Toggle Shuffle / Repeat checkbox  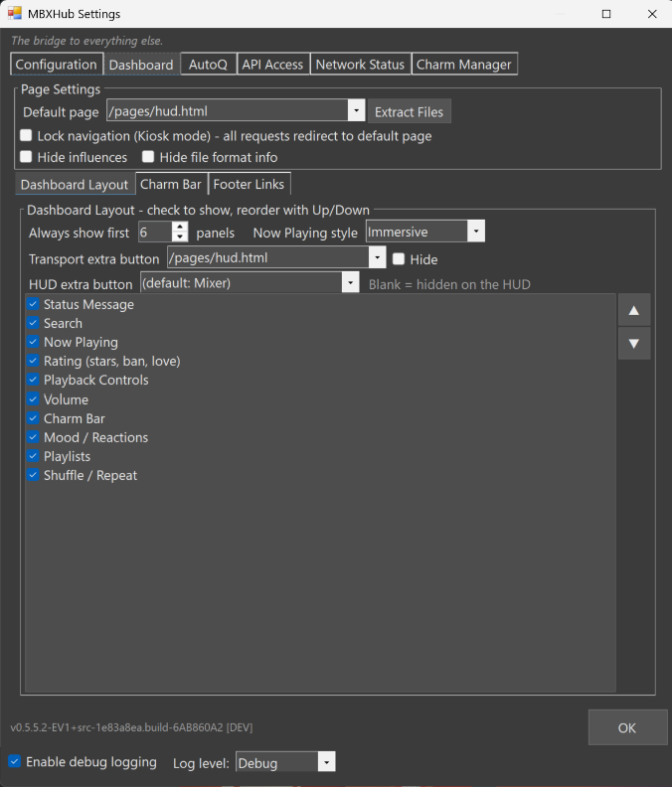[33, 475]
